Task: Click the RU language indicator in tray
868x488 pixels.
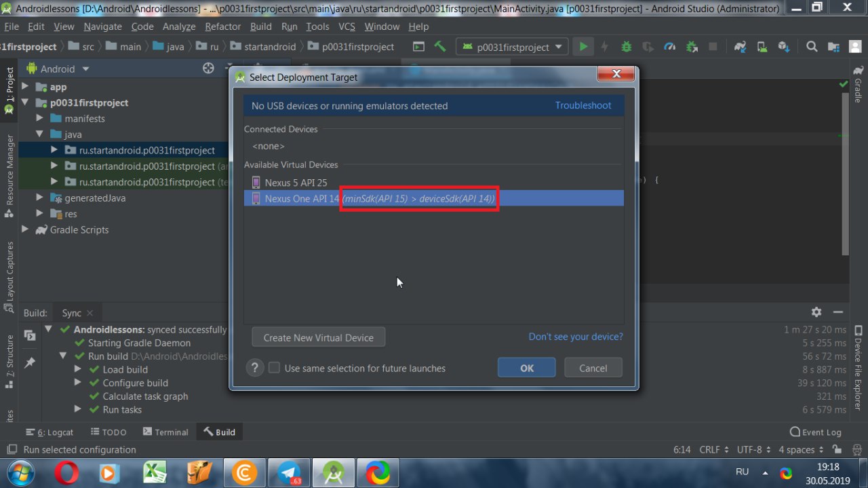Action: (742, 471)
